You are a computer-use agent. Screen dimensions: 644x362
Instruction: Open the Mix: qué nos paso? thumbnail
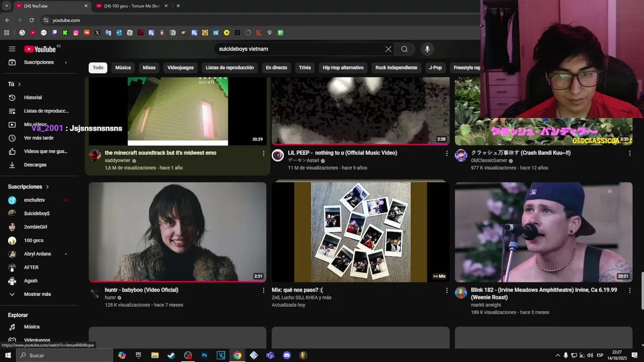coord(360,232)
